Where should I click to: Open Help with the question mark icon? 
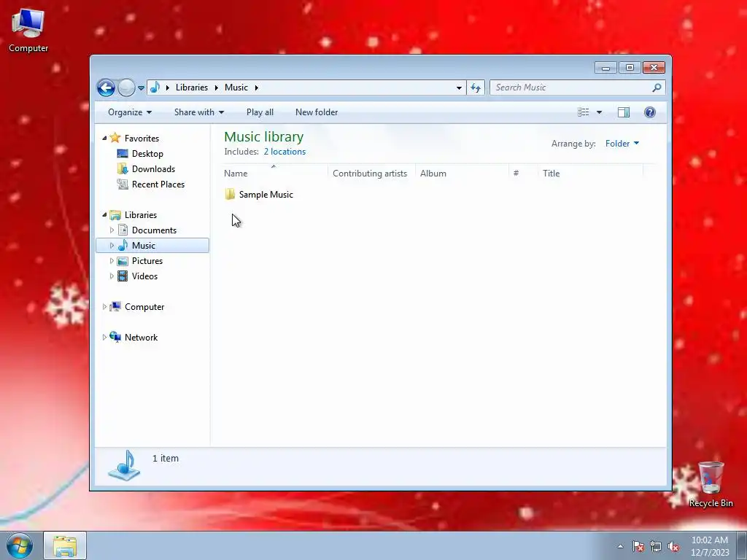(650, 112)
